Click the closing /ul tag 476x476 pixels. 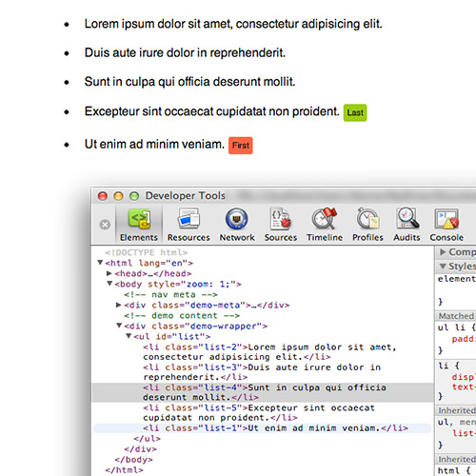tap(147, 439)
